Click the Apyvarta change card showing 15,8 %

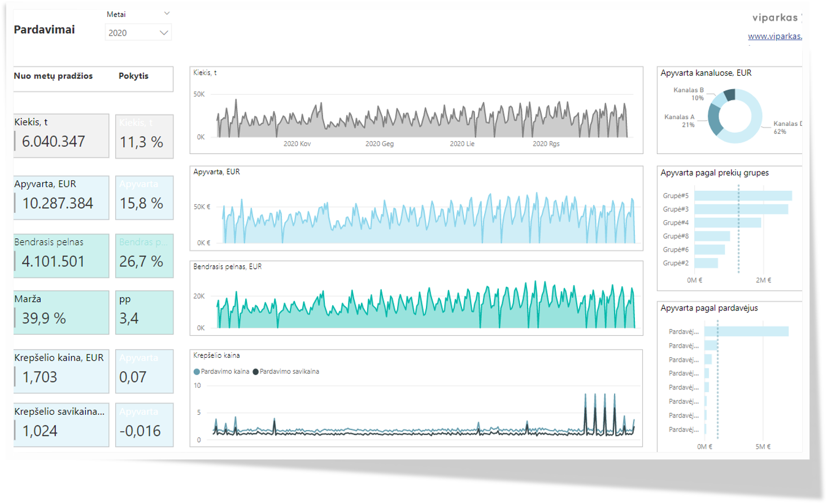coord(144,198)
